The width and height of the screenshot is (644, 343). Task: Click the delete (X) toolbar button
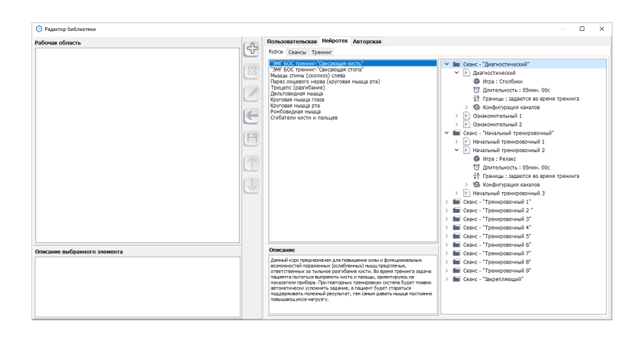[x=252, y=72]
